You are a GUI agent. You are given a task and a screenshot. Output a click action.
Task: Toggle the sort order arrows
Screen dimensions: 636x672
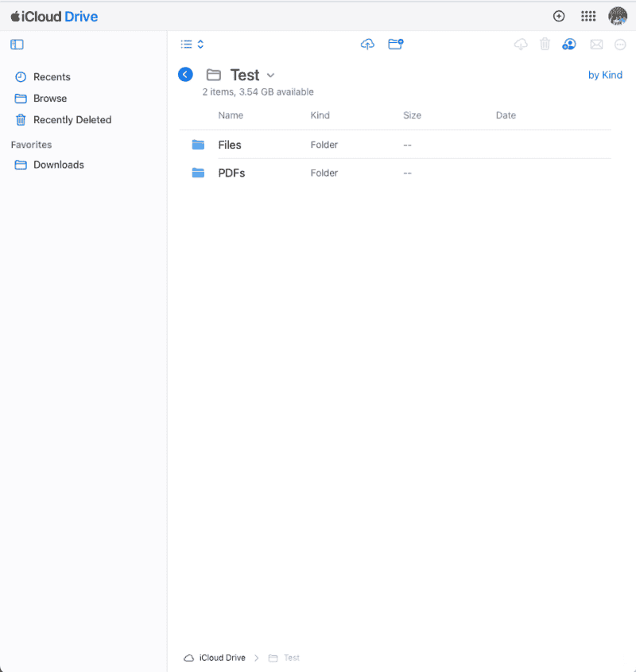[x=200, y=44]
